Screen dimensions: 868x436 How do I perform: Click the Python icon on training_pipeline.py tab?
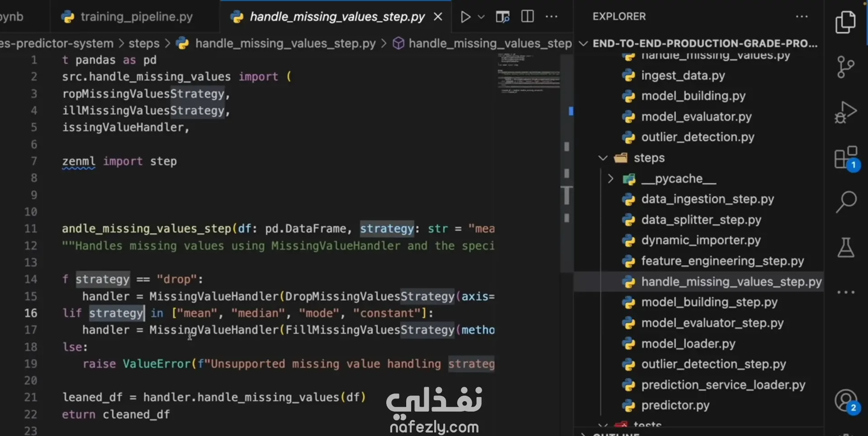(68, 17)
